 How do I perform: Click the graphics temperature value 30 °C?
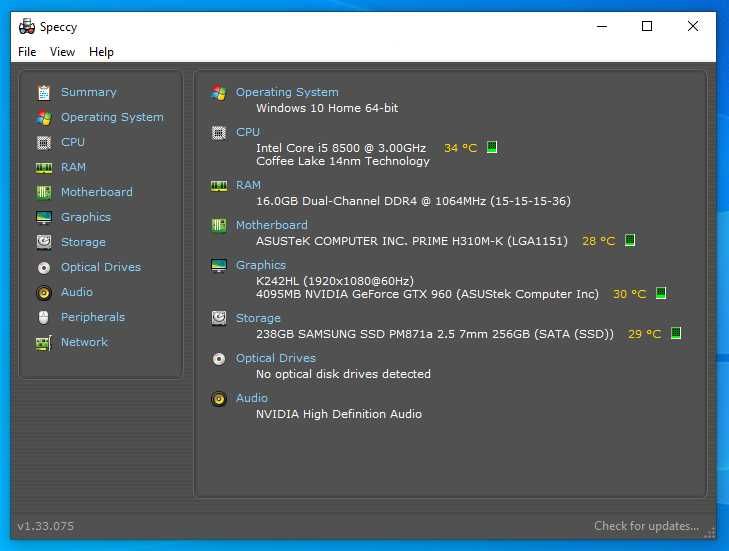pyautogui.click(x=630, y=294)
